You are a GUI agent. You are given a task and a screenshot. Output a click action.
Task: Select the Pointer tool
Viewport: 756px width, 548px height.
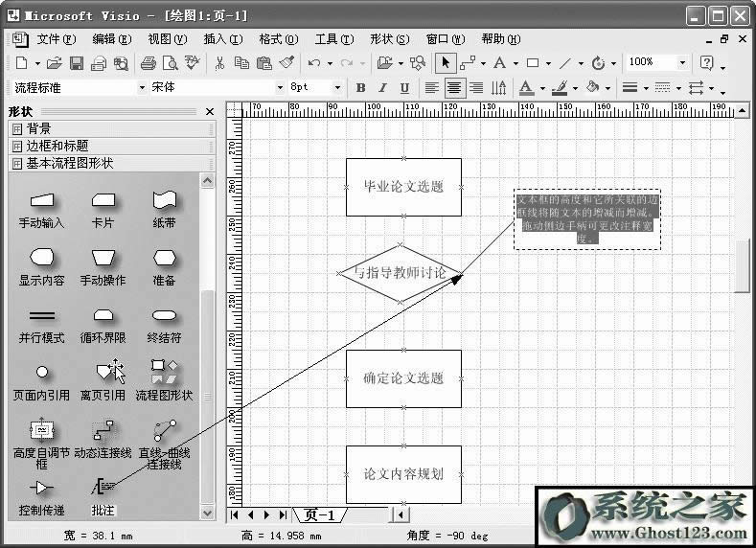[x=445, y=62]
